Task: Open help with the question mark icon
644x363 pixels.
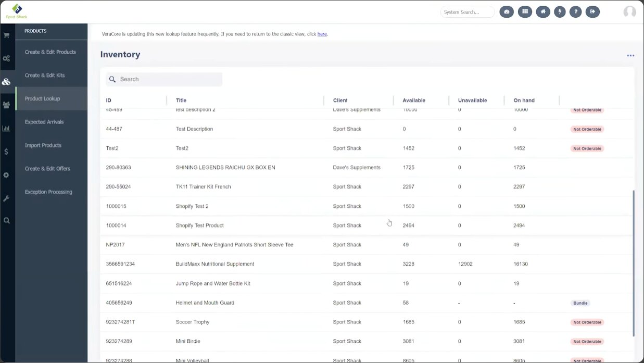Action: point(575,12)
